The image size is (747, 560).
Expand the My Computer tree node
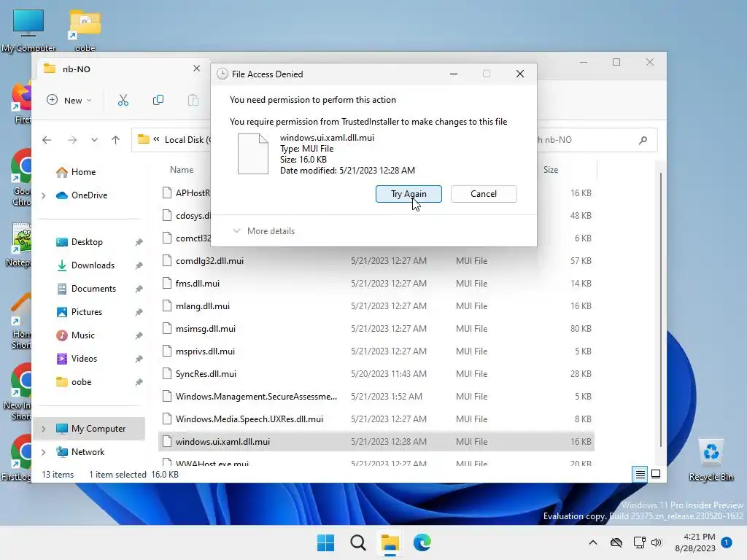click(44, 429)
